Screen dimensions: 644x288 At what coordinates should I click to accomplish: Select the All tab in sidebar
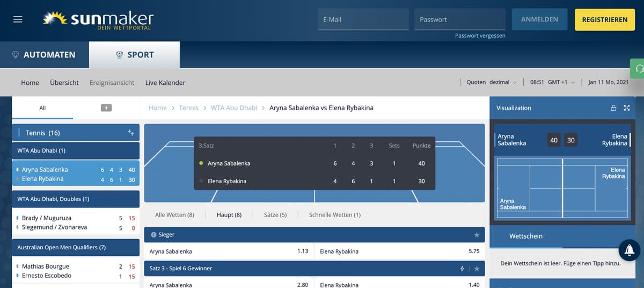pyautogui.click(x=42, y=108)
